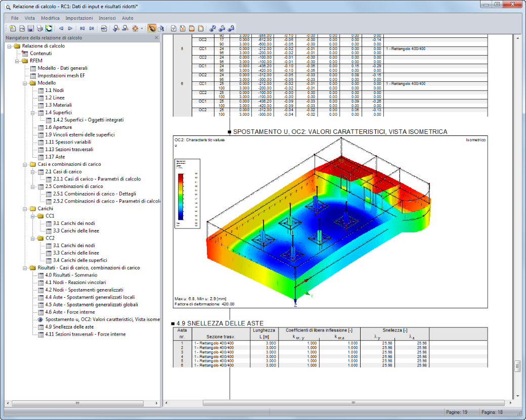The height and width of the screenshot is (420, 526).
Task: Click the zoom out magnifier icon
Action: (125, 28)
